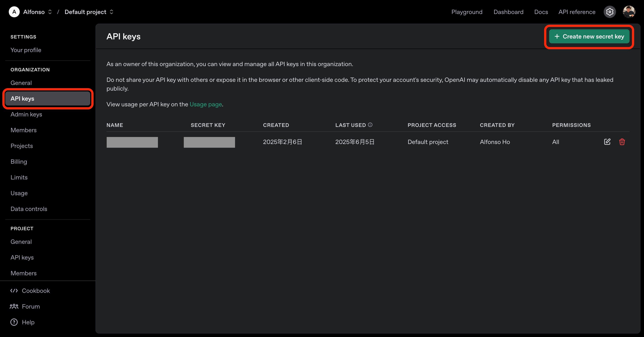Open the settings gear icon
Viewport: 644px width, 337px height.
[x=609, y=12]
